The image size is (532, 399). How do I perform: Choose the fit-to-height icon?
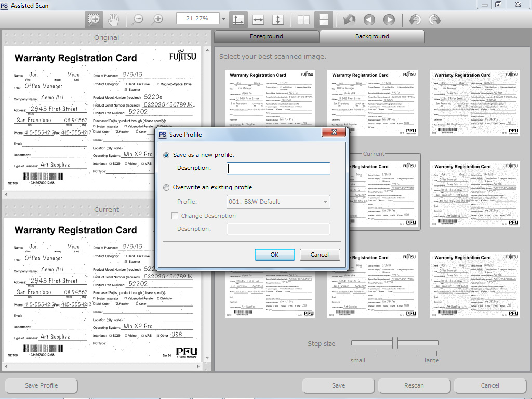coord(278,20)
